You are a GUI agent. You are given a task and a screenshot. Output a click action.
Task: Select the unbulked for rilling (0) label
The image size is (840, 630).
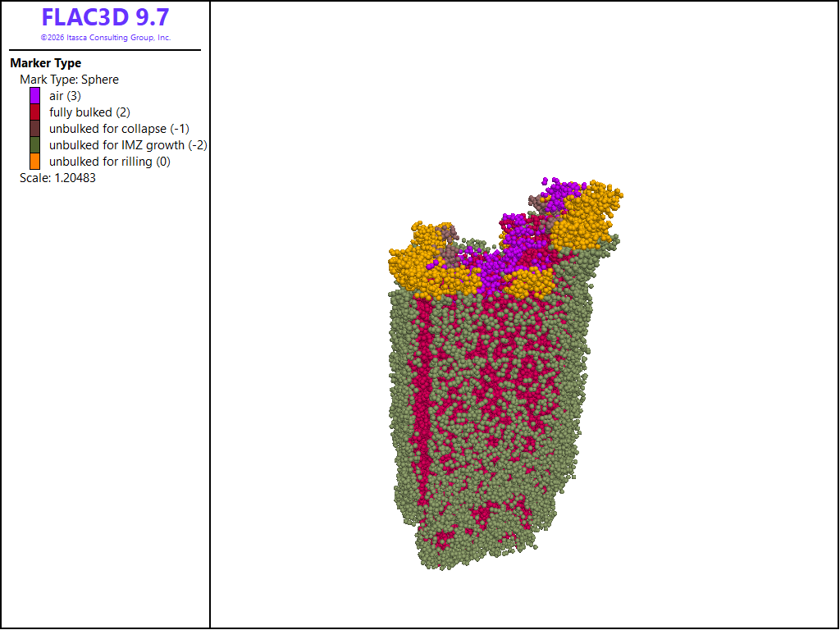pyautogui.click(x=110, y=162)
